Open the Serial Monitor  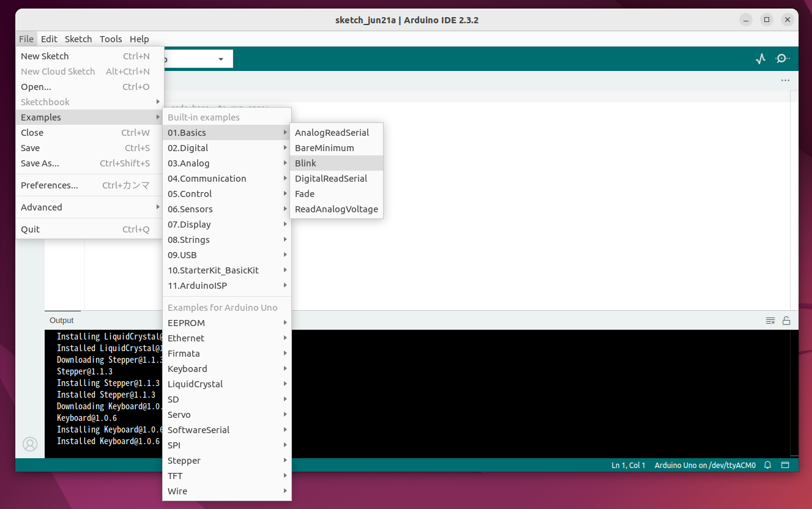pos(782,58)
